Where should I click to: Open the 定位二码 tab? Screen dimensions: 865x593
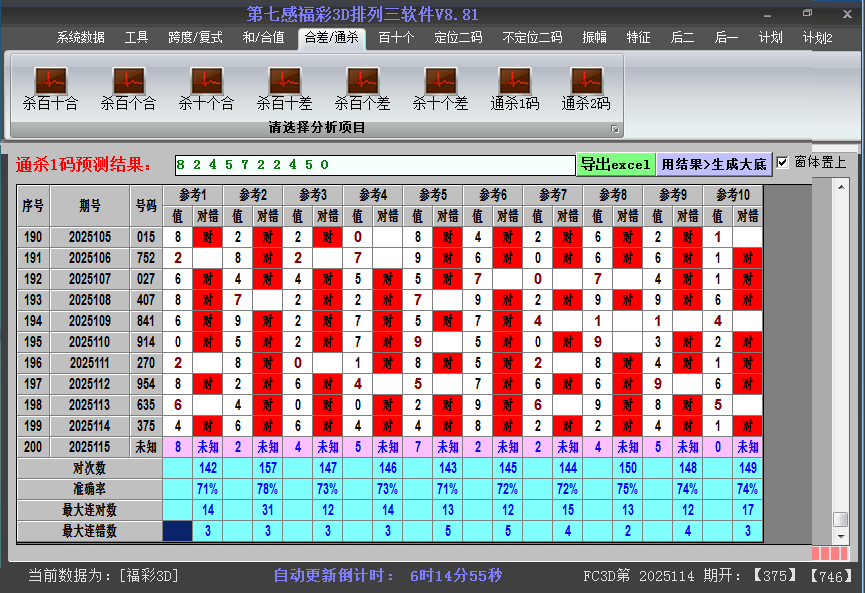(458, 38)
